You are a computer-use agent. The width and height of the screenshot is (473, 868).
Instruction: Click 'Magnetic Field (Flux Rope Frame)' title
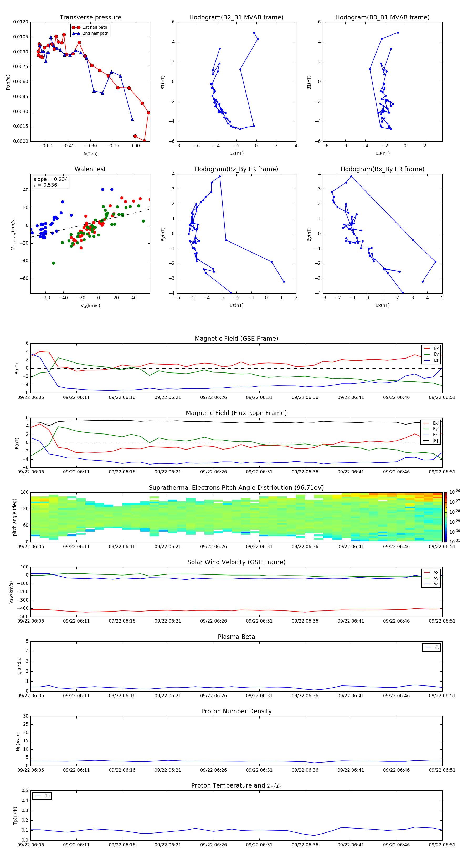236,413
